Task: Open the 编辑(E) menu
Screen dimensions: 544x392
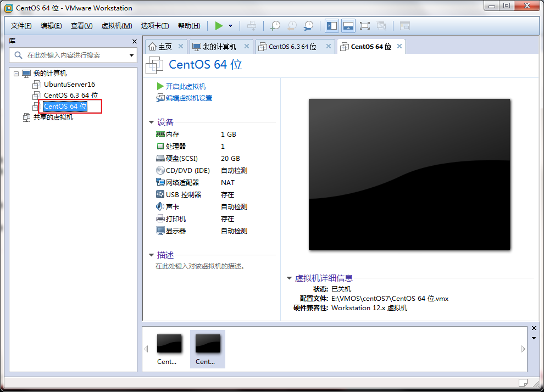Action: tap(51, 26)
